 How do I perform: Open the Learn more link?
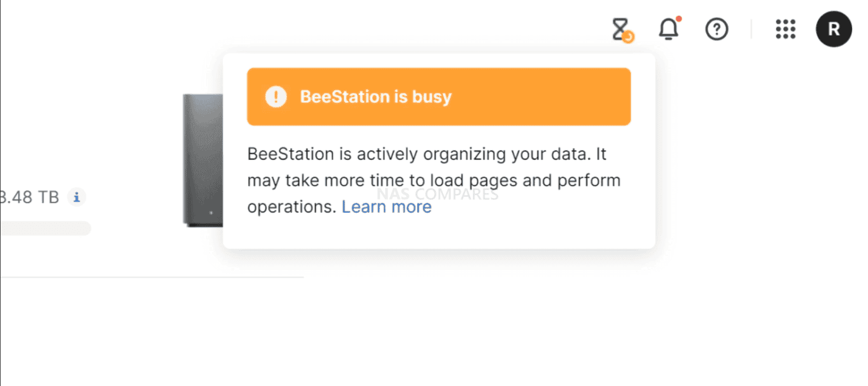[x=386, y=207]
